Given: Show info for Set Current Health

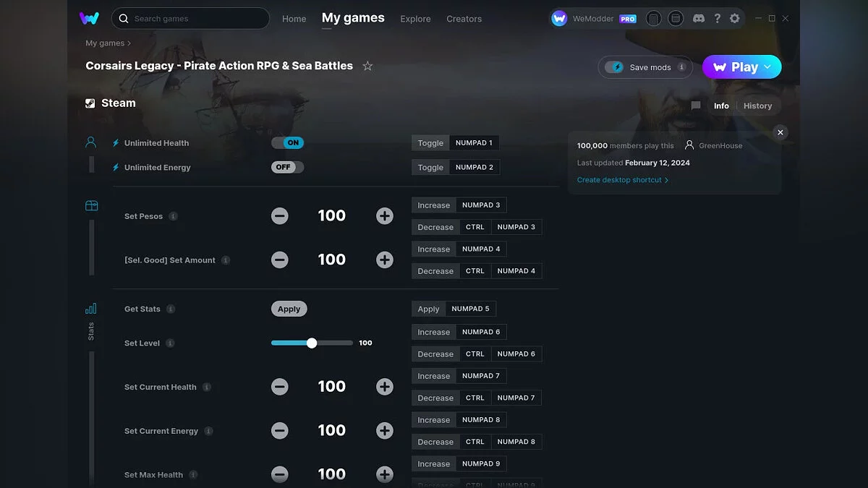Looking at the screenshot, I should pyautogui.click(x=207, y=387).
